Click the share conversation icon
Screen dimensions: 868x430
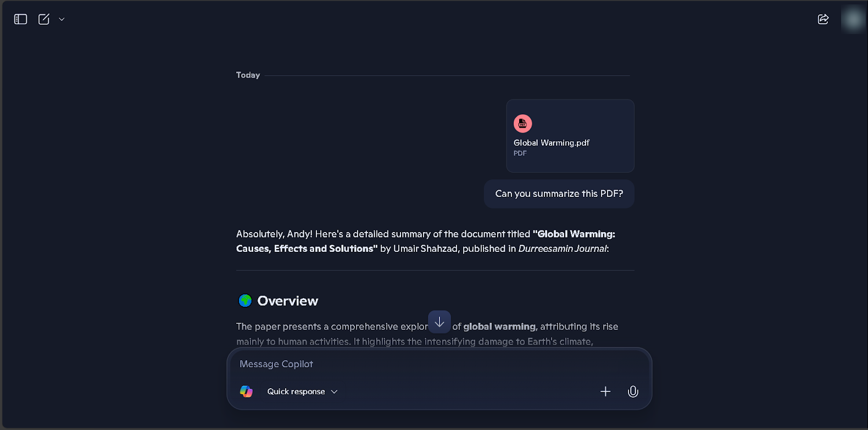tap(823, 19)
